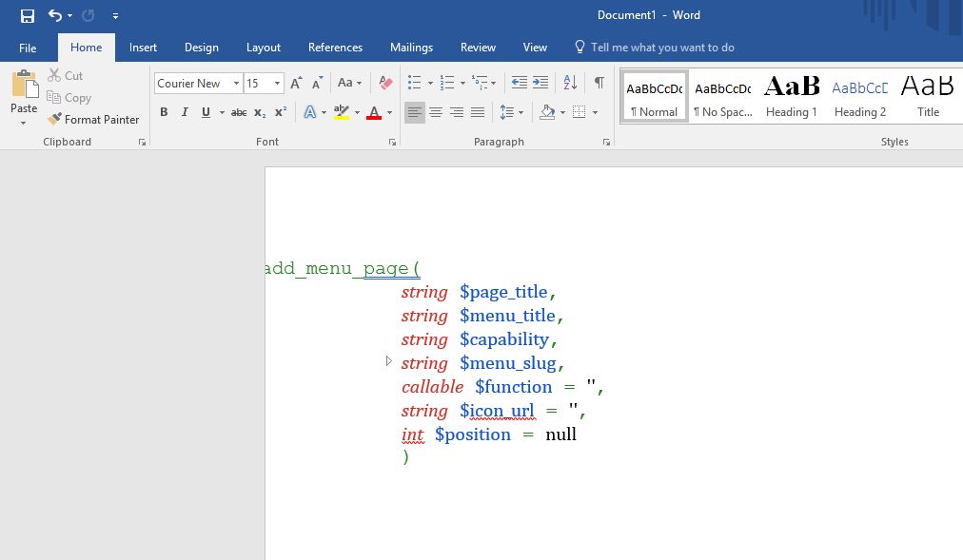Click the Sort A-Z icon
The width and height of the screenshot is (963, 560).
tap(570, 83)
